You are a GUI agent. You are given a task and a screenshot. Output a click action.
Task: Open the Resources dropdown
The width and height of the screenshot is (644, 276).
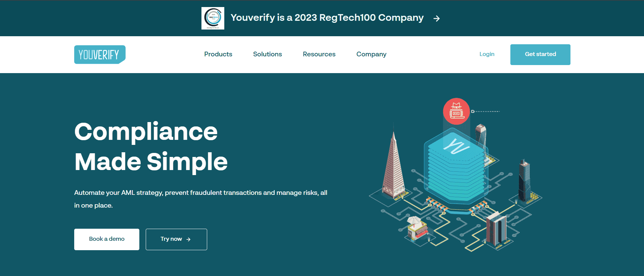pos(319,54)
